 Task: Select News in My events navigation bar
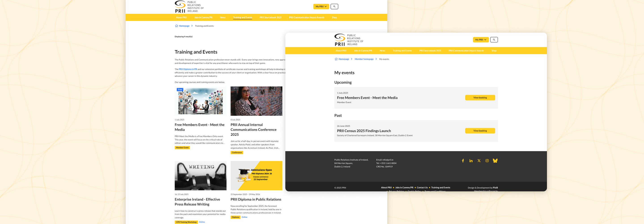[382, 51]
